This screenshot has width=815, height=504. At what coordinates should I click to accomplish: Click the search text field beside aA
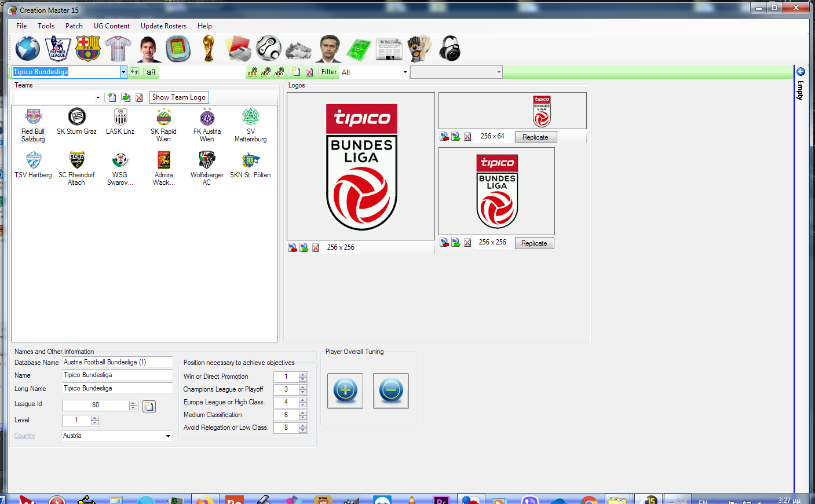point(202,72)
